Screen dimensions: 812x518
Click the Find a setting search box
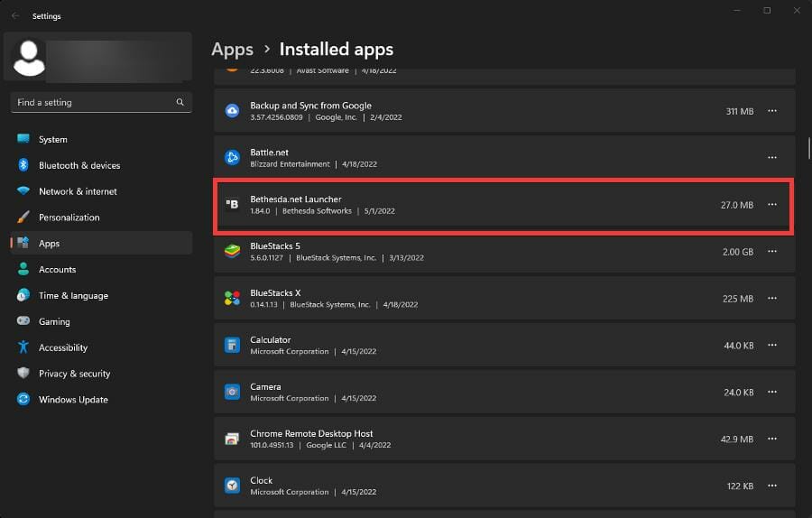90,103
